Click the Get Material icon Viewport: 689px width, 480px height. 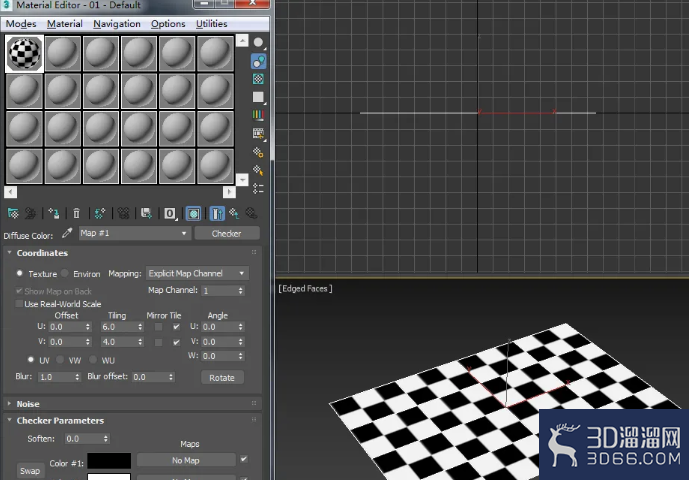point(13,214)
